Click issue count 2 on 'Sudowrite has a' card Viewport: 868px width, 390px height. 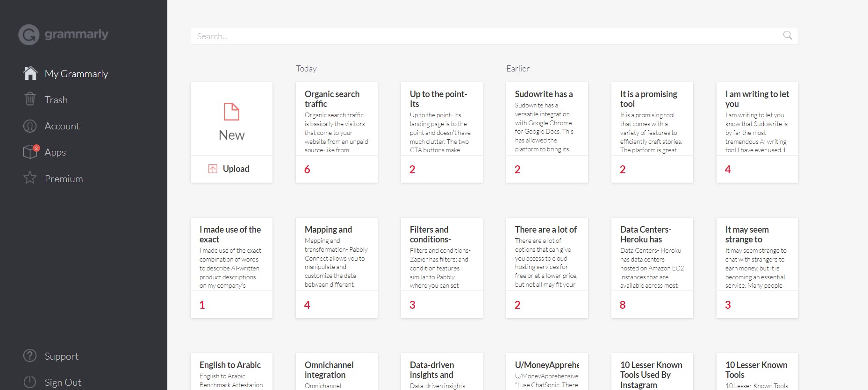pos(517,170)
